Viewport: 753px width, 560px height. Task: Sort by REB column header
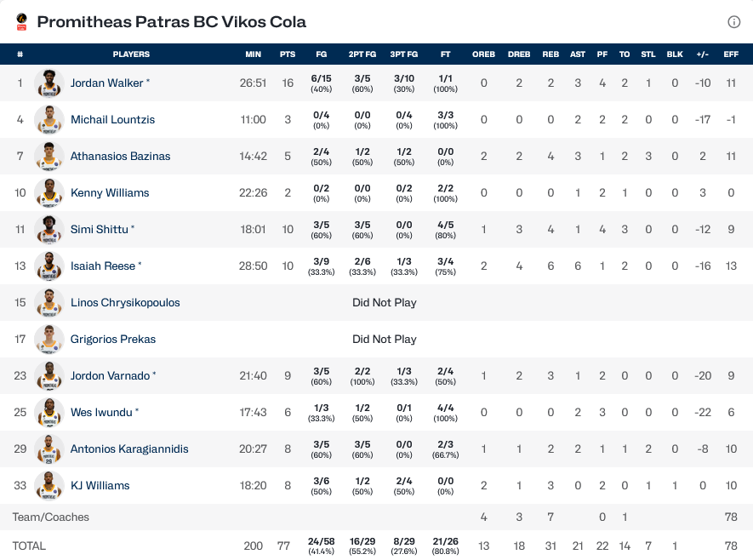pyautogui.click(x=550, y=54)
